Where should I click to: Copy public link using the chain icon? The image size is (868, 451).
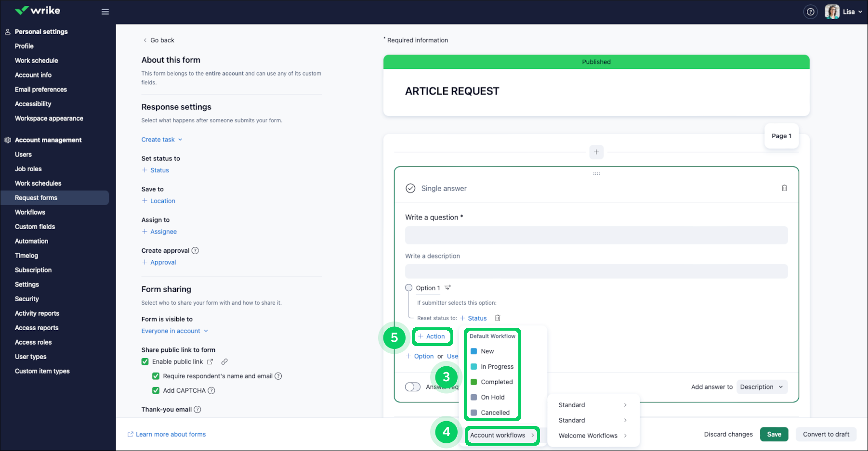coord(224,361)
